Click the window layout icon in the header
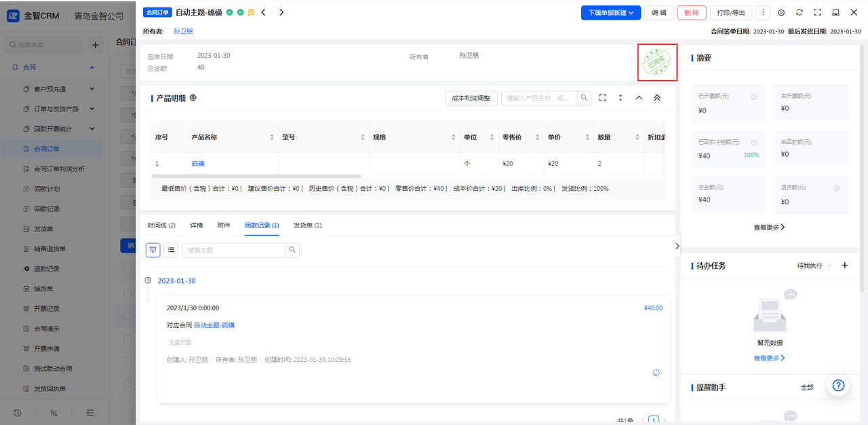The height and width of the screenshot is (425, 868). [x=836, y=12]
